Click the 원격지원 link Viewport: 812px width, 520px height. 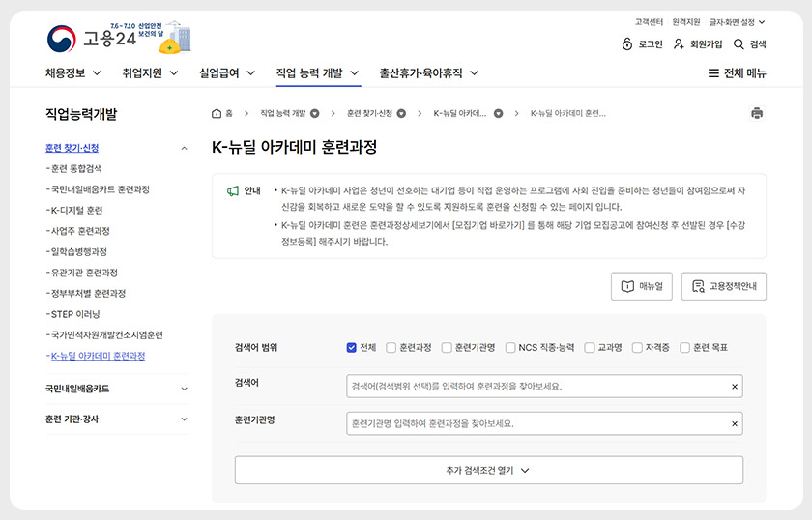click(686, 22)
